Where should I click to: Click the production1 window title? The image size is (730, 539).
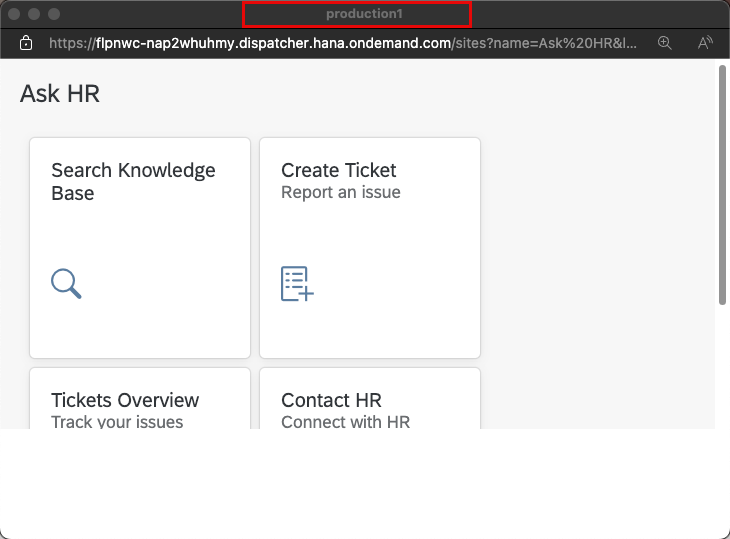pos(364,14)
